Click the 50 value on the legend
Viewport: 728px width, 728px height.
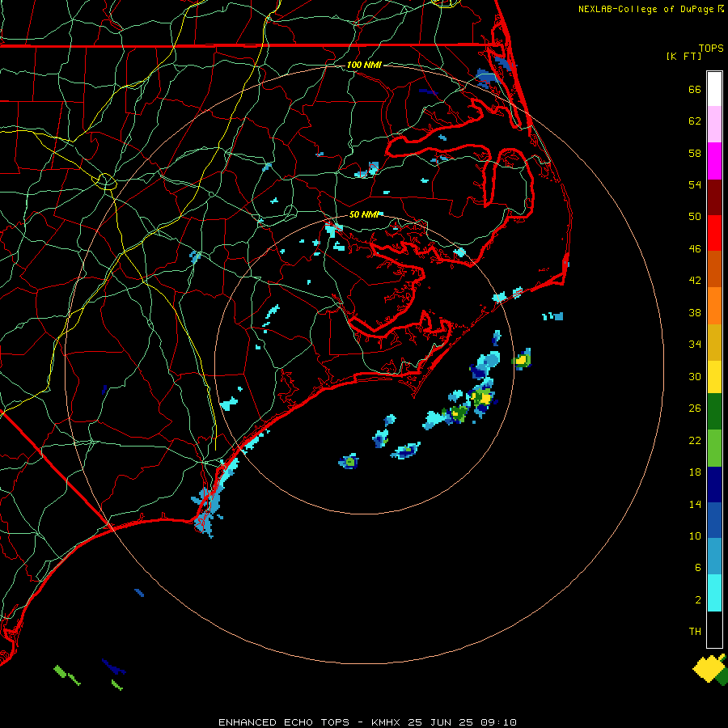pyautogui.click(x=695, y=217)
